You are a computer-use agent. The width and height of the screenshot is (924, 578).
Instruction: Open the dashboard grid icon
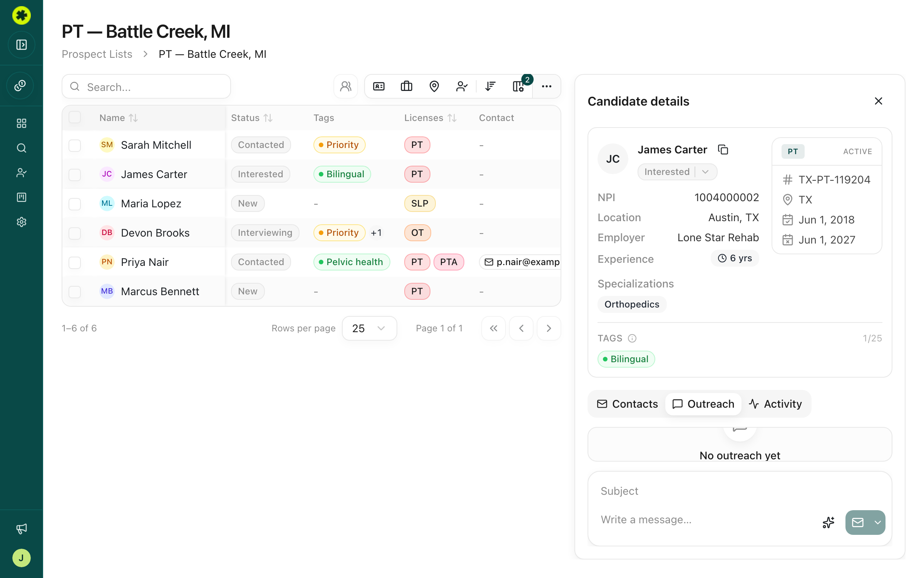pos(22,123)
